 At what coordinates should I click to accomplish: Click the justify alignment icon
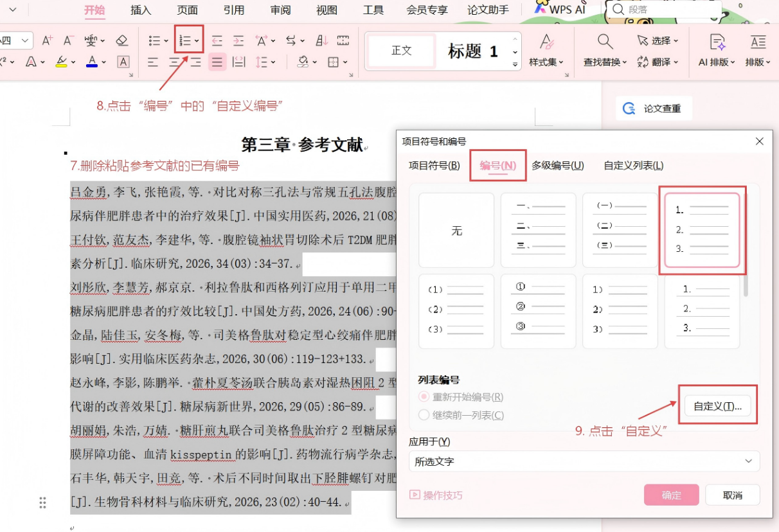click(217, 62)
